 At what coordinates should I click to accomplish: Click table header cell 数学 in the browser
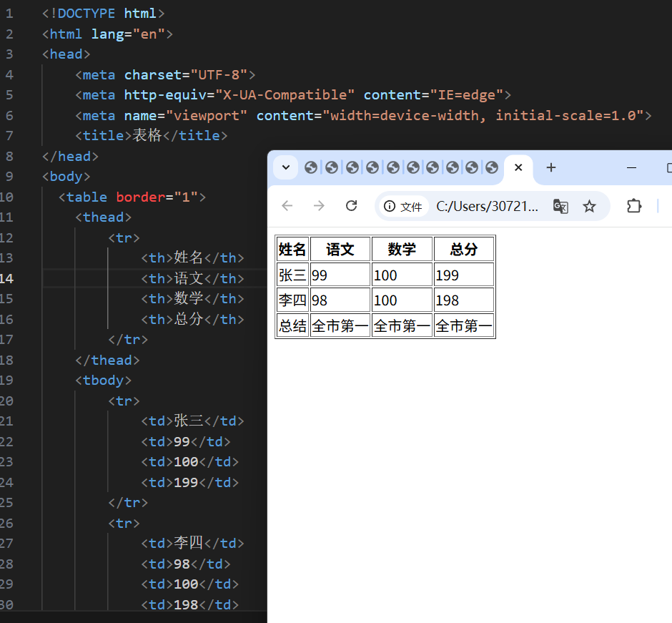tap(402, 249)
